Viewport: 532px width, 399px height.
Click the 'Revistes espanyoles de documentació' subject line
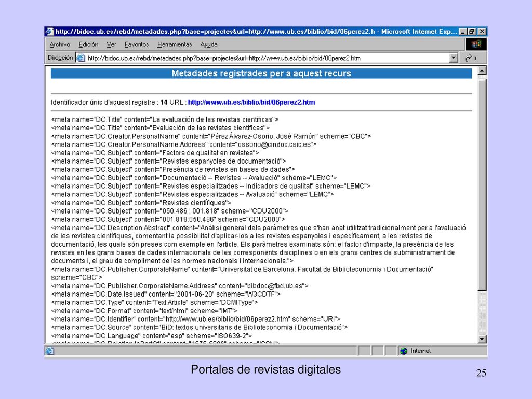(x=169, y=161)
